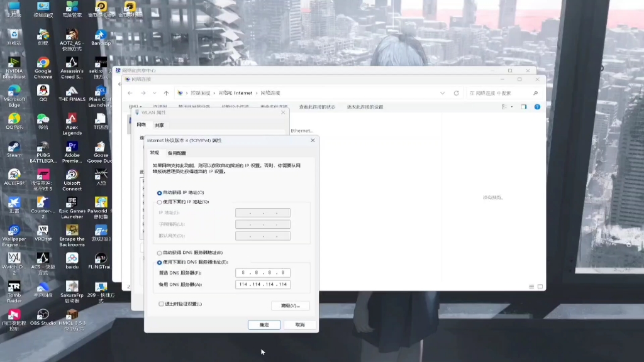
Task: Open the Tomb Raider shortcut
Action: point(14,292)
